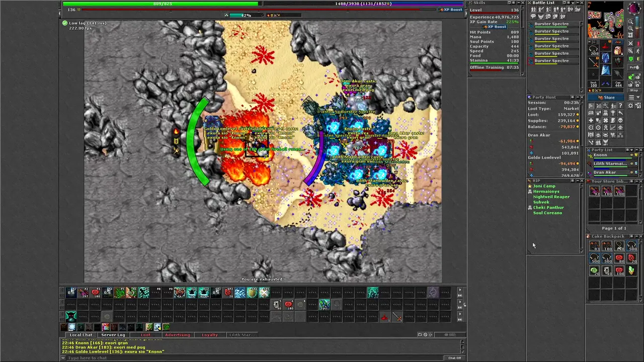644x362 pixels.
Task: Click the hotkey potion showing 297
Action: tap(83, 292)
